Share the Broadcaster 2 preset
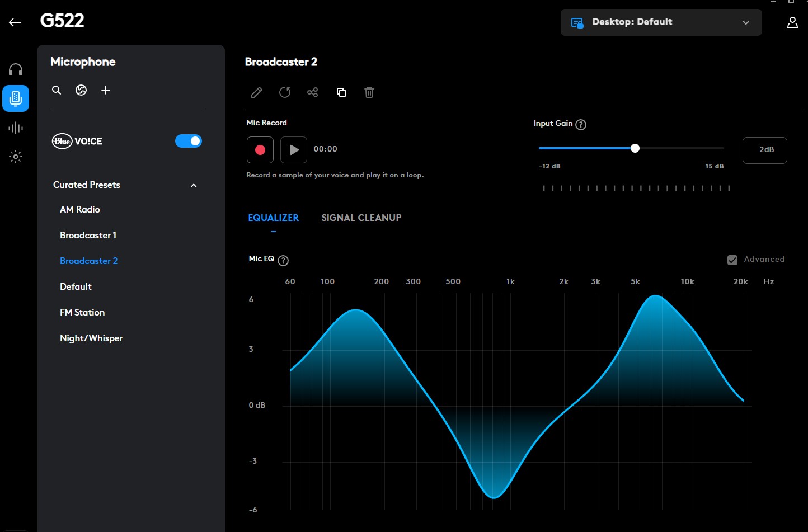 tap(313, 92)
